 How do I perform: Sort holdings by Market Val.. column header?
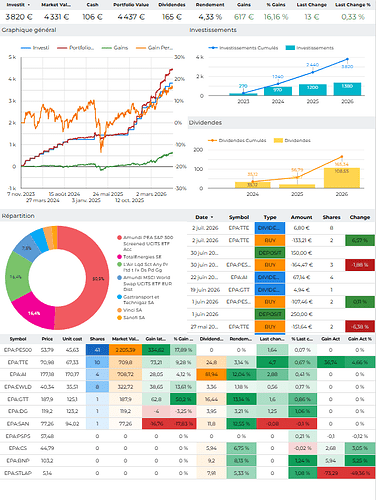125,339
